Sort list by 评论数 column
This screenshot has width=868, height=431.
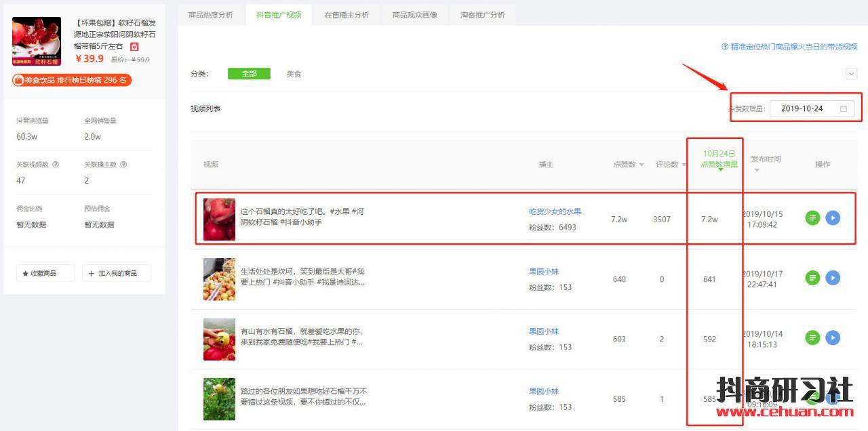click(x=671, y=165)
